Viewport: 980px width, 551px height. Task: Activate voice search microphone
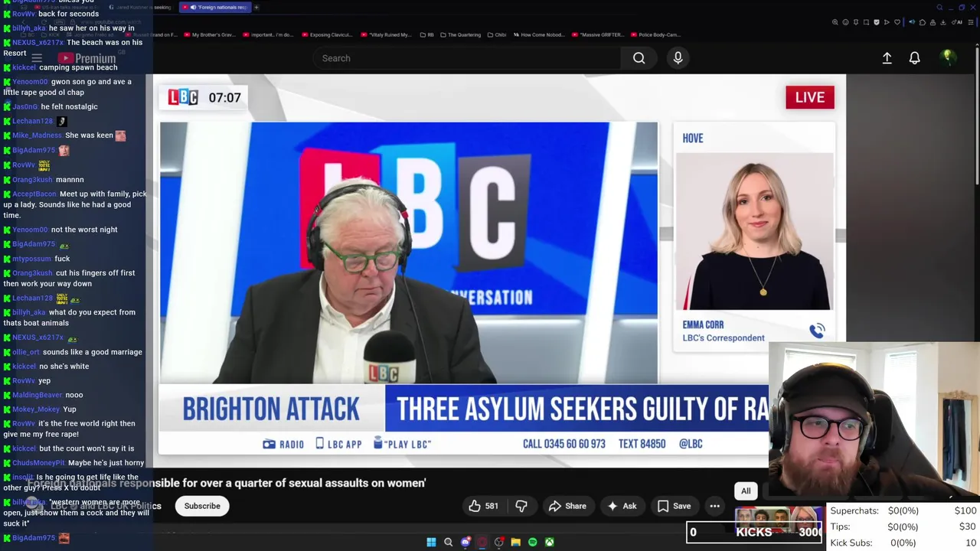pyautogui.click(x=678, y=58)
